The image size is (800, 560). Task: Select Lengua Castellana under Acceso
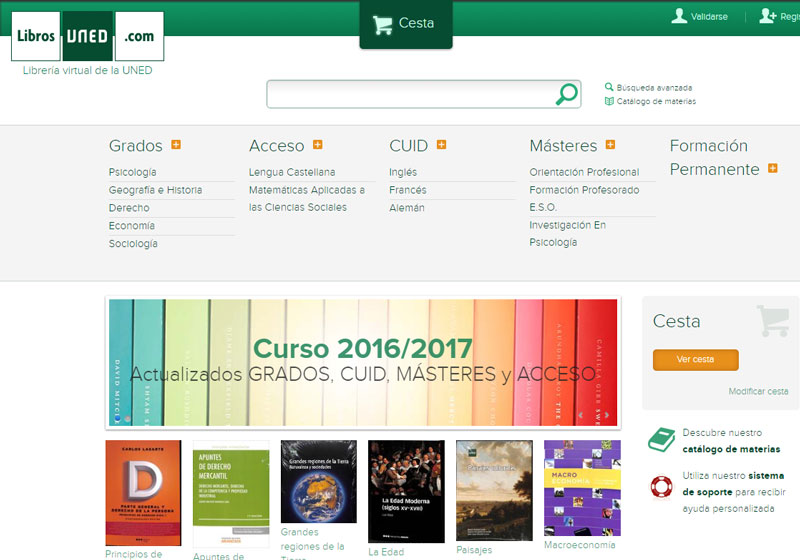pyautogui.click(x=292, y=172)
